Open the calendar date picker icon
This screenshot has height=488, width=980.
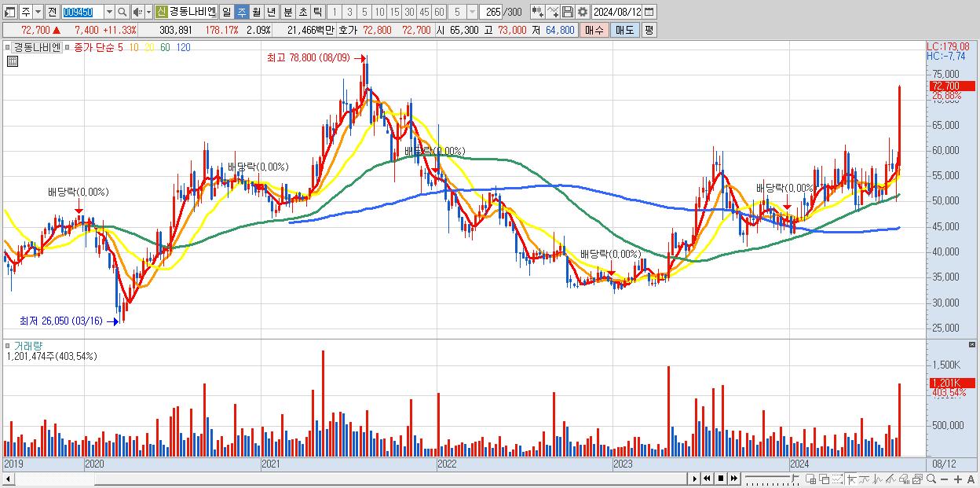(649, 12)
